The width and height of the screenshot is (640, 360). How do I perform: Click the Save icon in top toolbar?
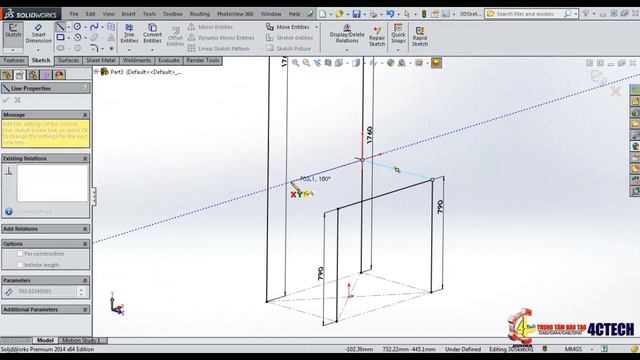pyautogui.click(x=356, y=14)
